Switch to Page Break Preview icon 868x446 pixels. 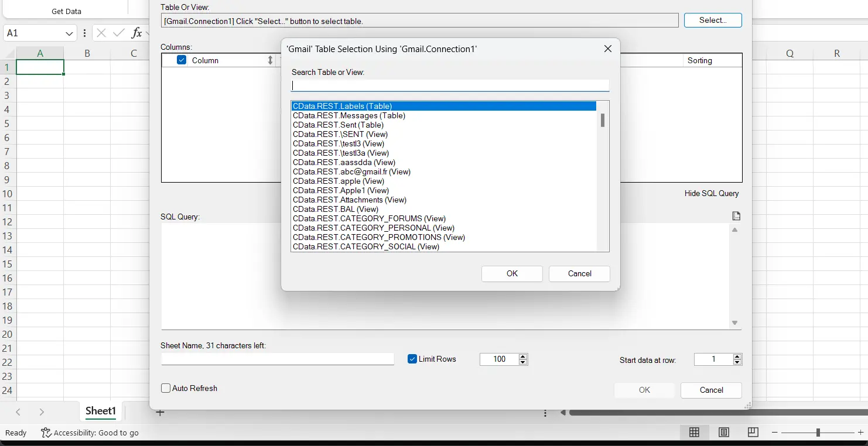[x=753, y=433]
